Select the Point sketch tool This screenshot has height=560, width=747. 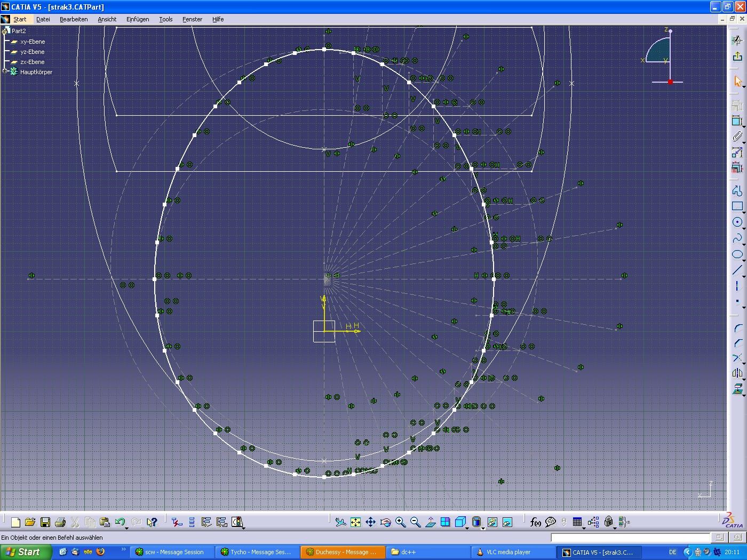[x=737, y=301]
